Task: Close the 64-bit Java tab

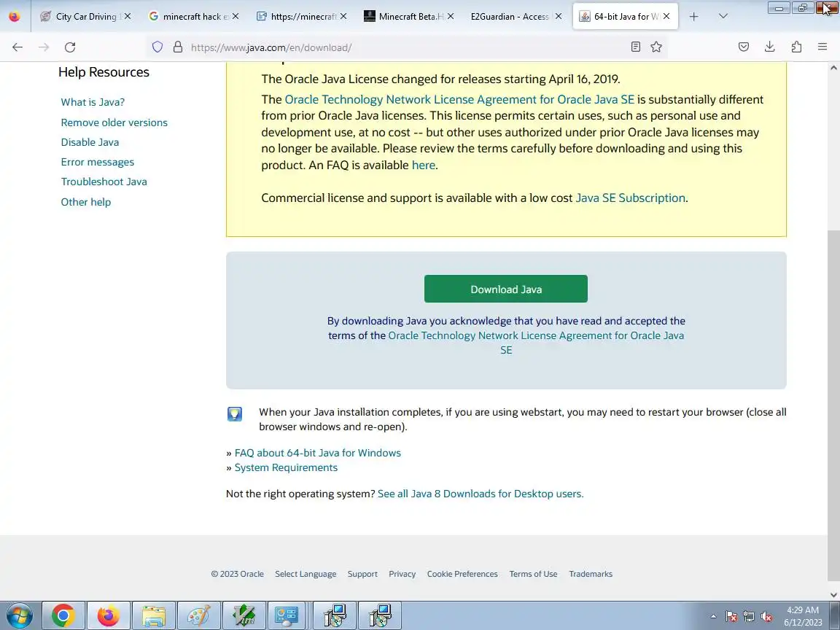Action: pos(666,16)
